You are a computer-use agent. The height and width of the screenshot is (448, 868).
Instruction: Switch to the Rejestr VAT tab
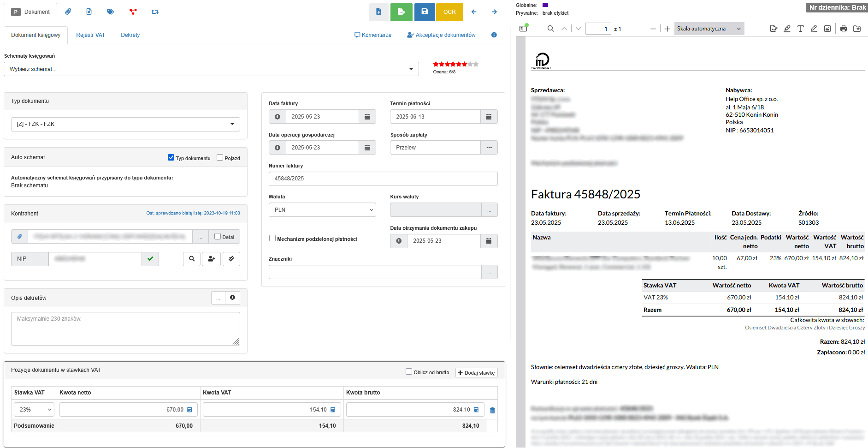pos(90,35)
